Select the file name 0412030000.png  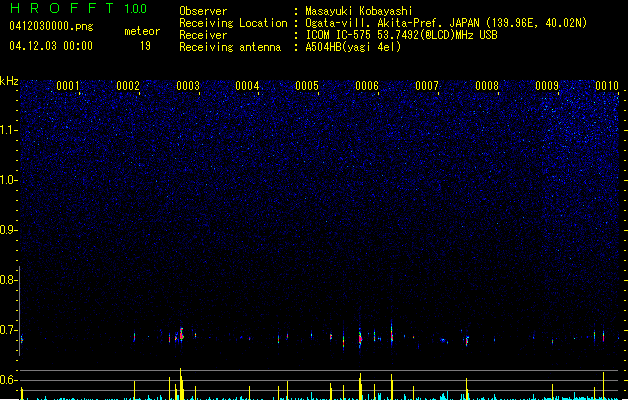[51, 26]
